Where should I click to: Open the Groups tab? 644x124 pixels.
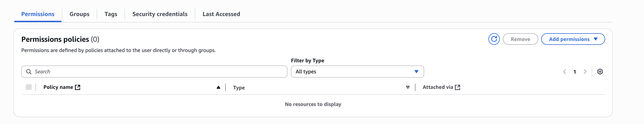point(79,14)
